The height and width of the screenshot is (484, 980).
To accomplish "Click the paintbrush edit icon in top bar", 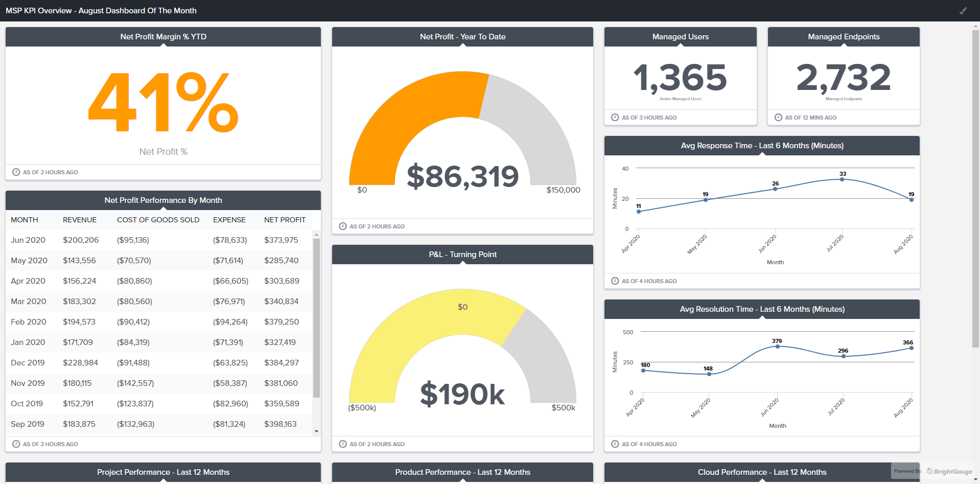I will coord(963,11).
